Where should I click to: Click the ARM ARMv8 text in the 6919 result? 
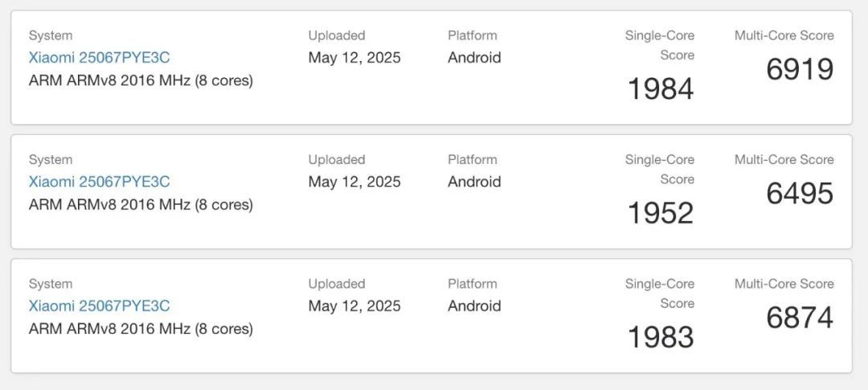(141, 81)
